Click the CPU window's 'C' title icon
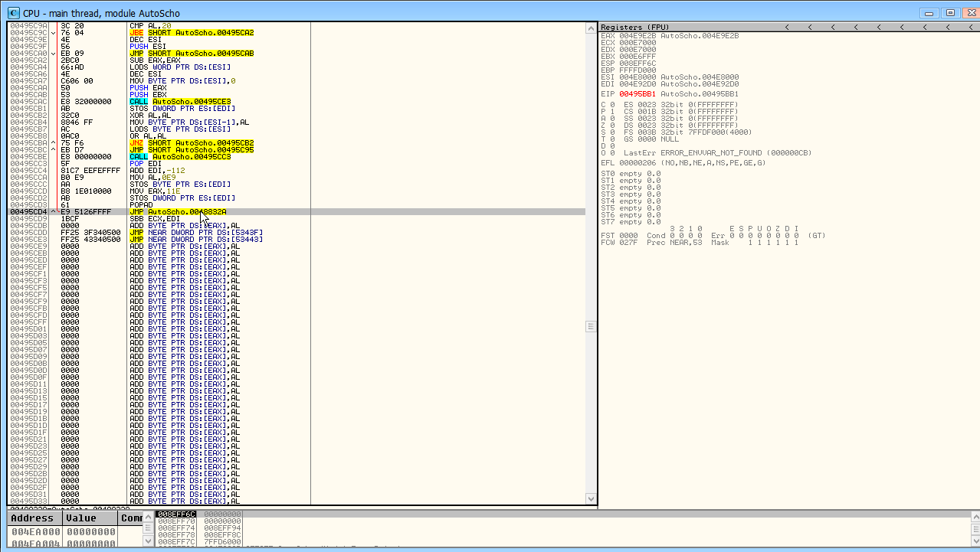The height and width of the screenshot is (552, 980). (x=13, y=13)
